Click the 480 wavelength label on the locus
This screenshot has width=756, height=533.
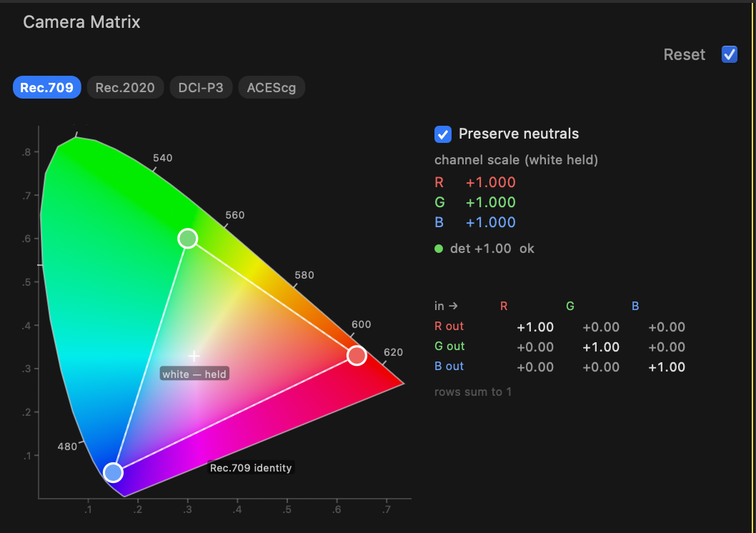[67, 447]
